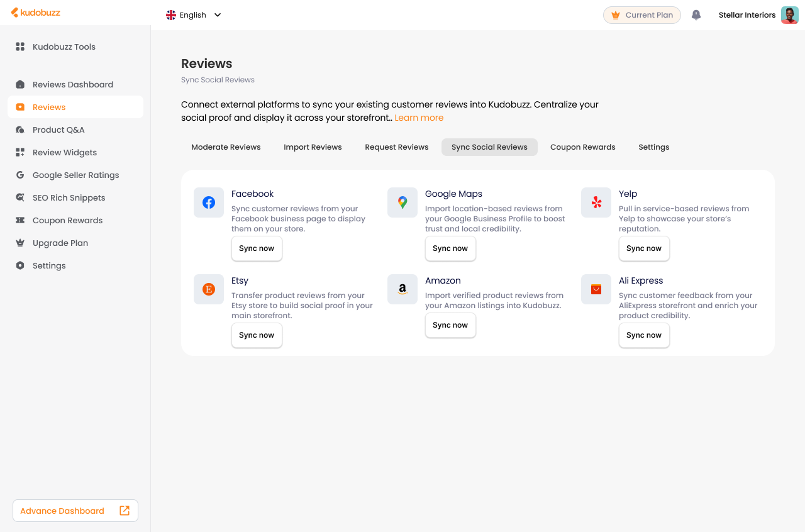Click the Kudobuzz logo
This screenshot has width=805, height=532.
36,13
